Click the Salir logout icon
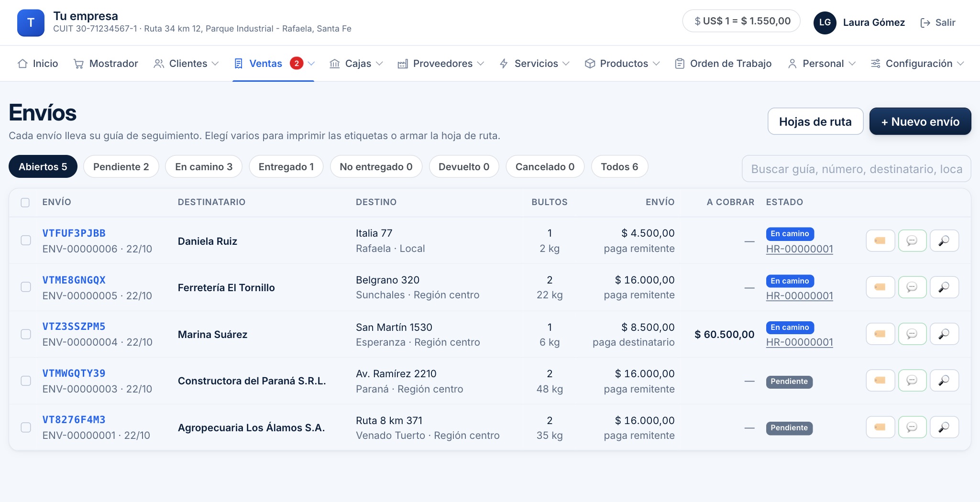Screen dimensions: 980x502 click(x=925, y=22)
